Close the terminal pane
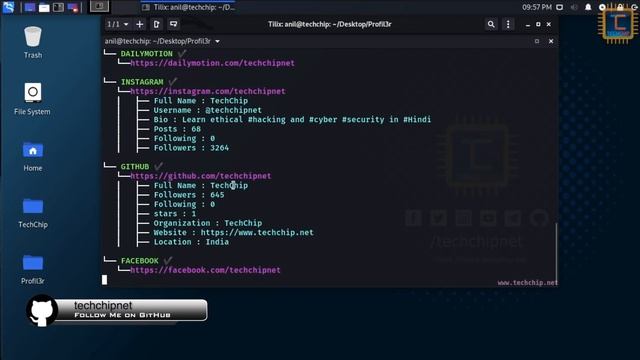The width and height of the screenshot is (640, 360). pyautogui.click(x=551, y=41)
